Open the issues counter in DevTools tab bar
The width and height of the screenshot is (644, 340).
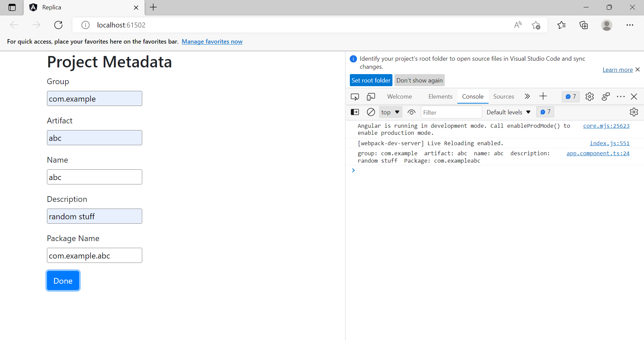pyautogui.click(x=571, y=97)
